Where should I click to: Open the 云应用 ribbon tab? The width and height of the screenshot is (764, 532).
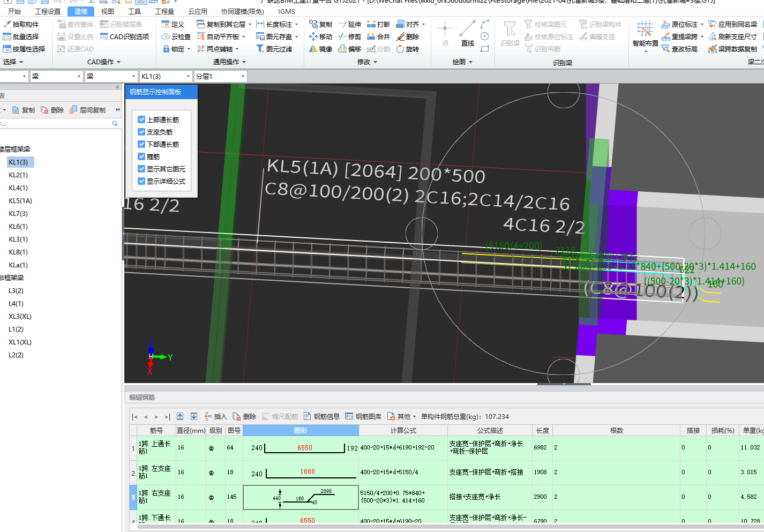click(198, 11)
